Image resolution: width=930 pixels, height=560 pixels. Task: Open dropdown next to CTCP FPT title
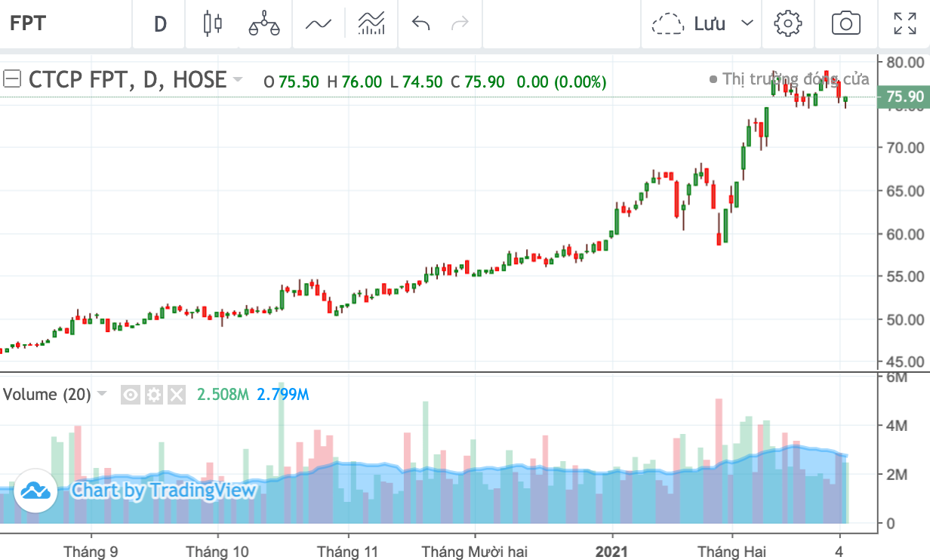point(238,79)
